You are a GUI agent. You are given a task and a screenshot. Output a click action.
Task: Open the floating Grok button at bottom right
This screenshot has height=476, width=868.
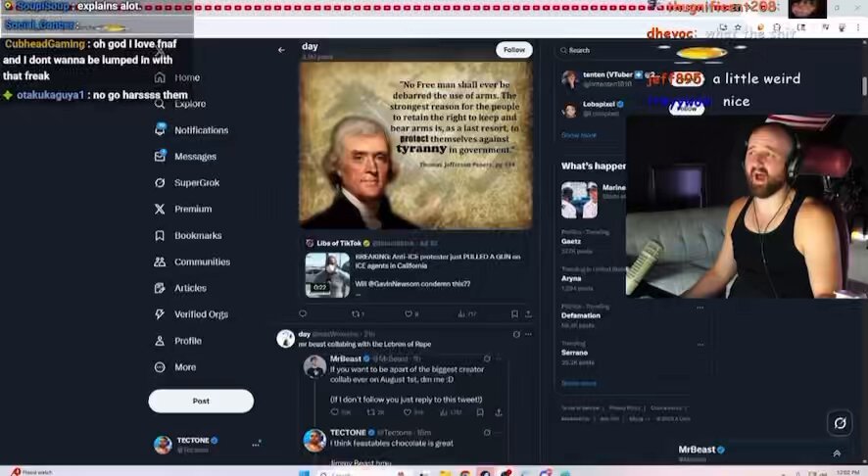(840, 423)
